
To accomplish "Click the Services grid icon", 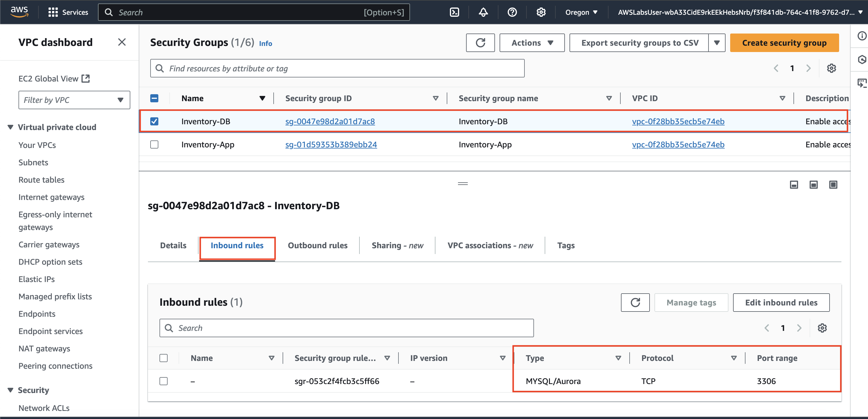I will pyautogui.click(x=53, y=12).
